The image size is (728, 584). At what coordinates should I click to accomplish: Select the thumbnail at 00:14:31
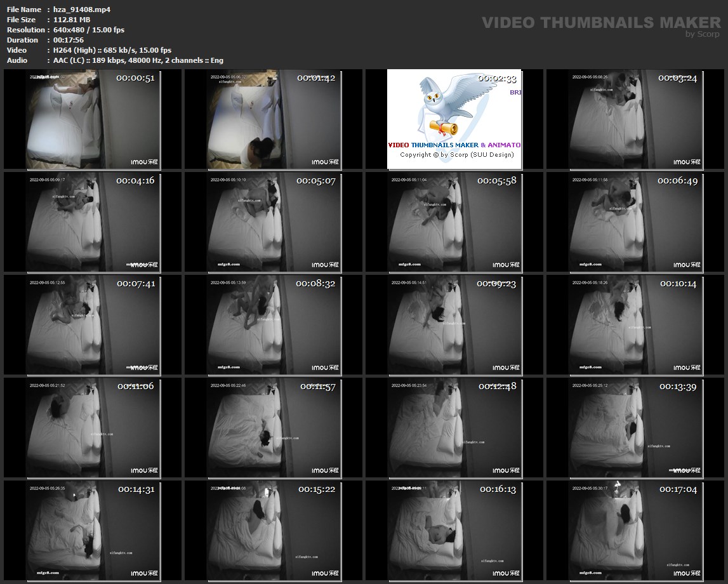(x=93, y=531)
